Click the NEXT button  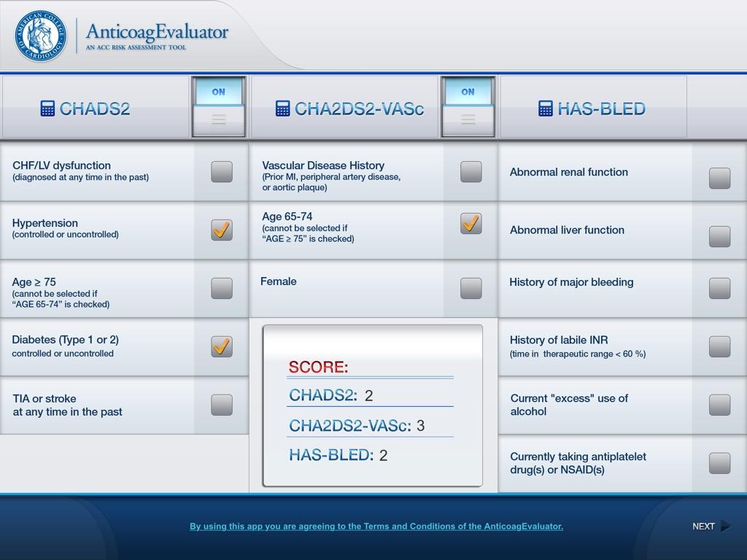[711, 526]
